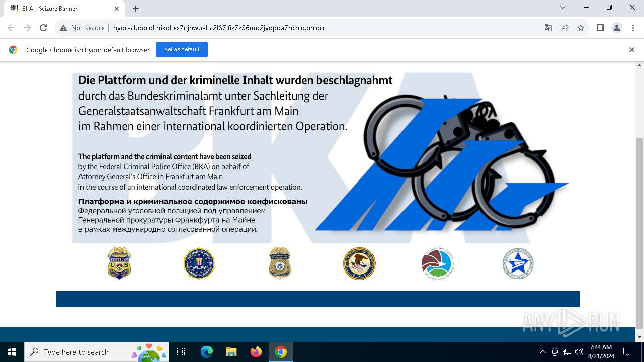Close the BKA Seizure Banner tab
644x362 pixels.
tap(117, 9)
